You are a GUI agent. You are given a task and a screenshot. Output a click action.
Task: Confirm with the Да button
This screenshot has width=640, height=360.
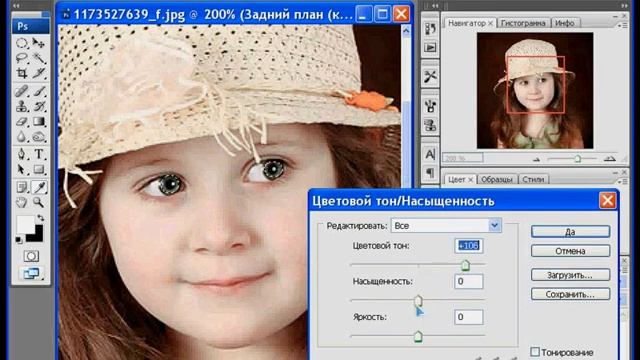click(x=571, y=231)
